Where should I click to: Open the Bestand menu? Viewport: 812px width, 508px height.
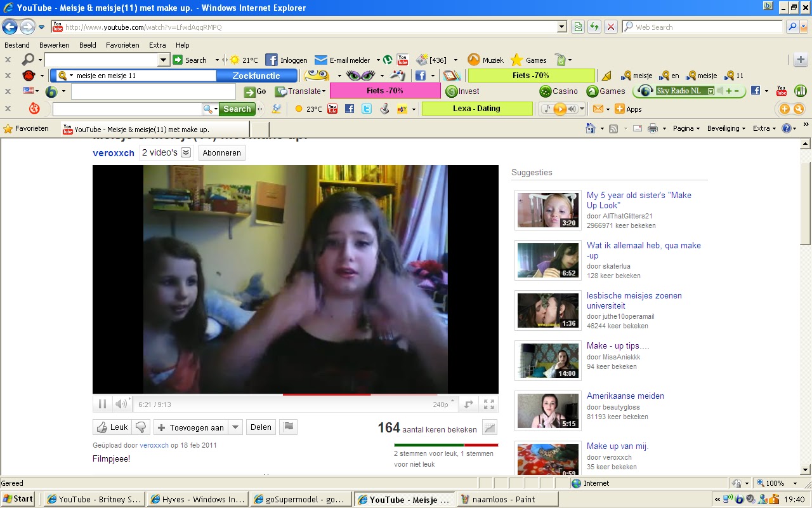pyautogui.click(x=17, y=45)
